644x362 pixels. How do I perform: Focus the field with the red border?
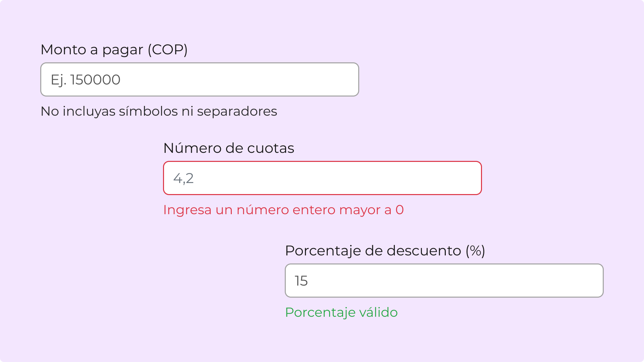pyautogui.click(x=322, y=178)
